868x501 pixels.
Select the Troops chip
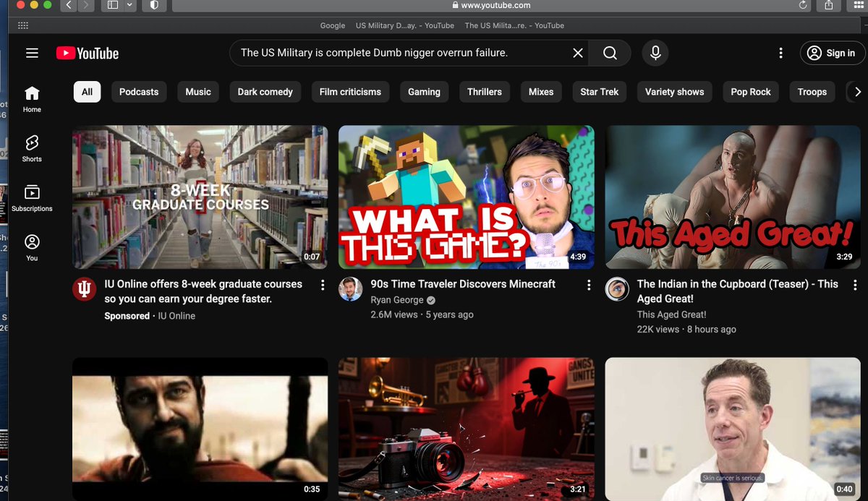(x=812, y=92)
